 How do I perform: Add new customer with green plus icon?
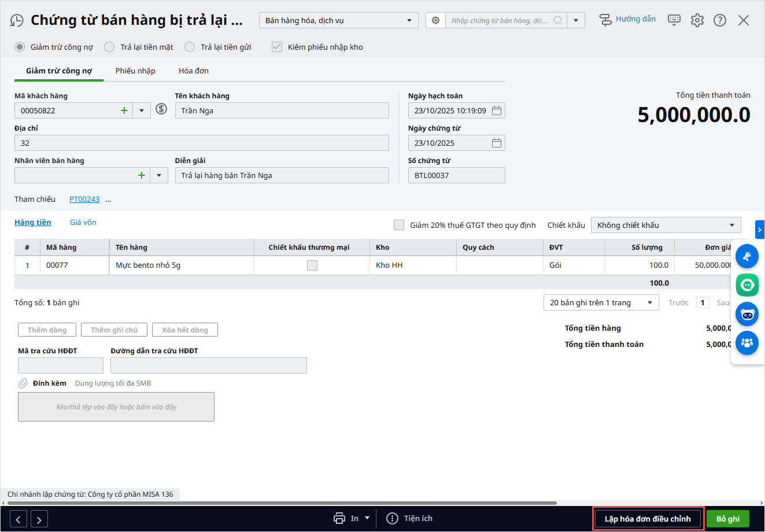pos(124,110)
